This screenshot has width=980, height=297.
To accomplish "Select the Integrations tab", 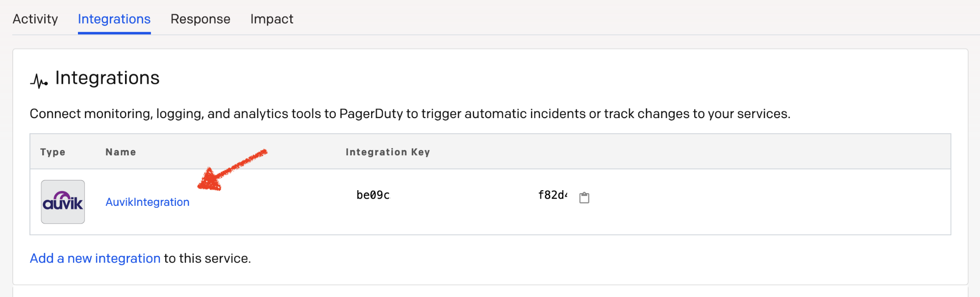I will (114, 19).
